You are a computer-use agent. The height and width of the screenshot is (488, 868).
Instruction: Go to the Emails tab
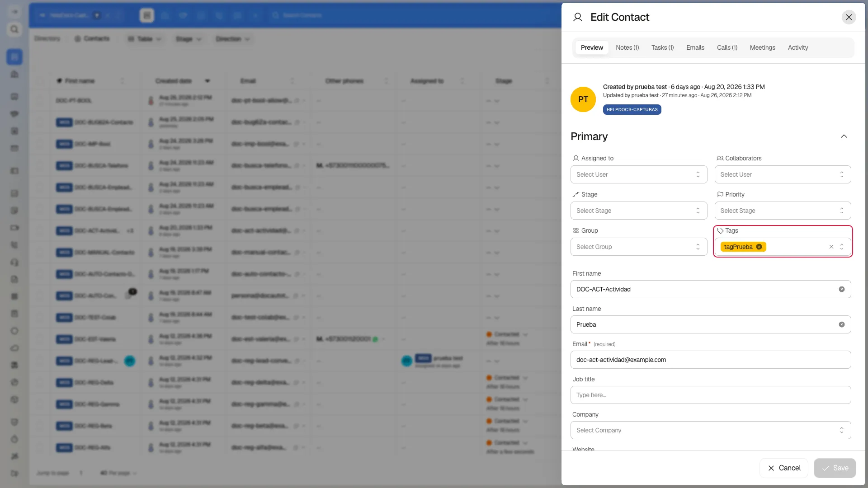[695, 47]
